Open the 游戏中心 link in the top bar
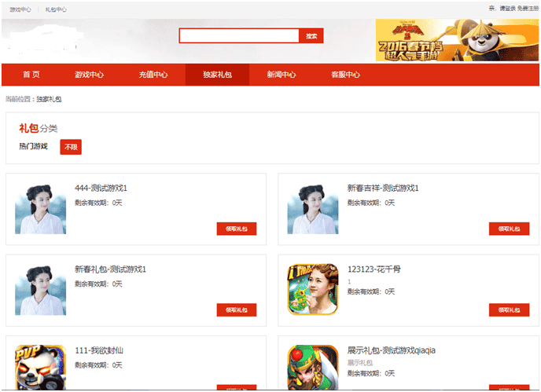 (20, 9)
